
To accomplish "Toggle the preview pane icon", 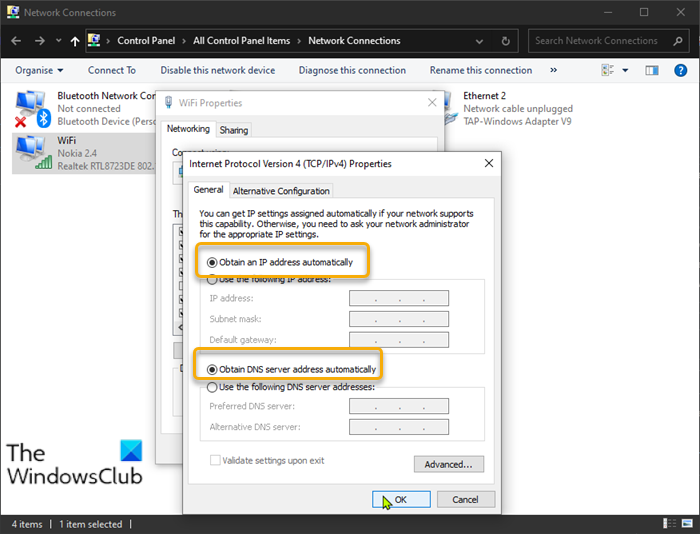I will coord(652,70).
